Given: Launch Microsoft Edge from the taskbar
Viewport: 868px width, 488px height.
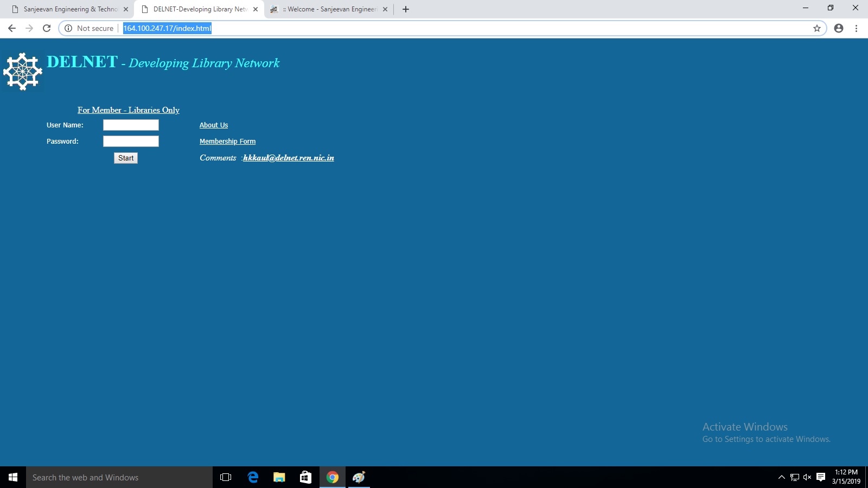Looking at the screenshot, I should (x=253, y=477).
